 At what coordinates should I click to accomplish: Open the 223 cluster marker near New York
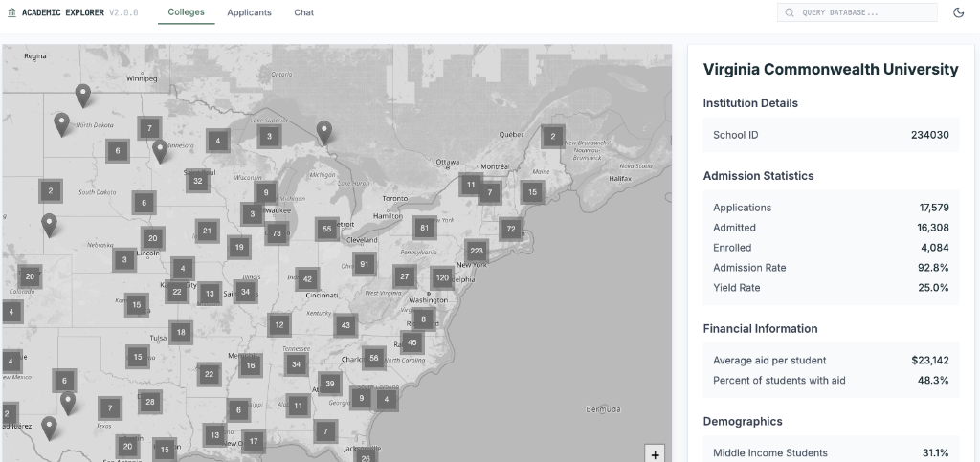(x=477, y=251)
